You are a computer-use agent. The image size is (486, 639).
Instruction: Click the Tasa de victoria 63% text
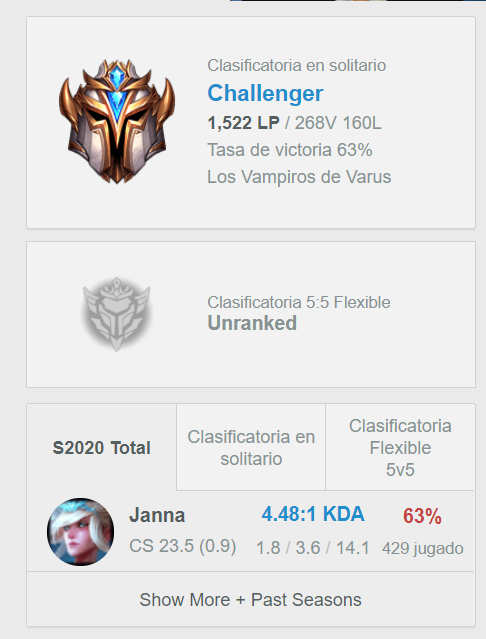coord(290,150)
